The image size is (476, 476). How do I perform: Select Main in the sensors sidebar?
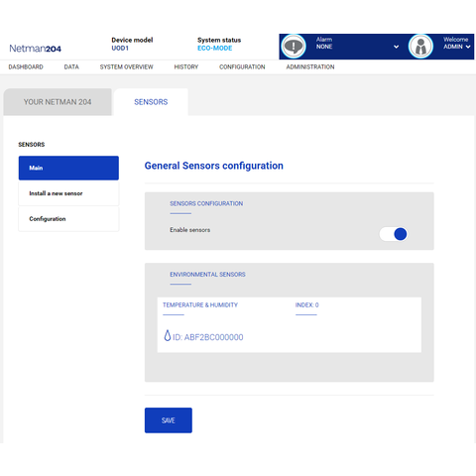(68, 168)
